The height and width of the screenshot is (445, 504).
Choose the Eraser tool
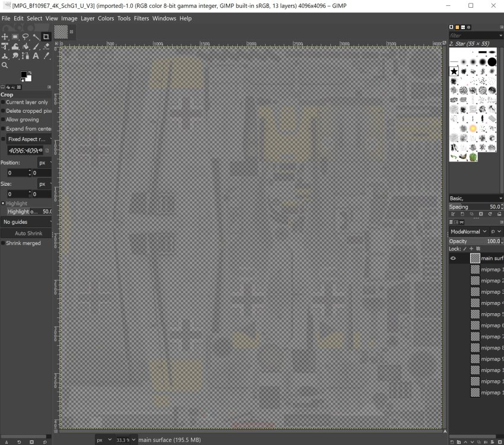click(x=46, y=46)
